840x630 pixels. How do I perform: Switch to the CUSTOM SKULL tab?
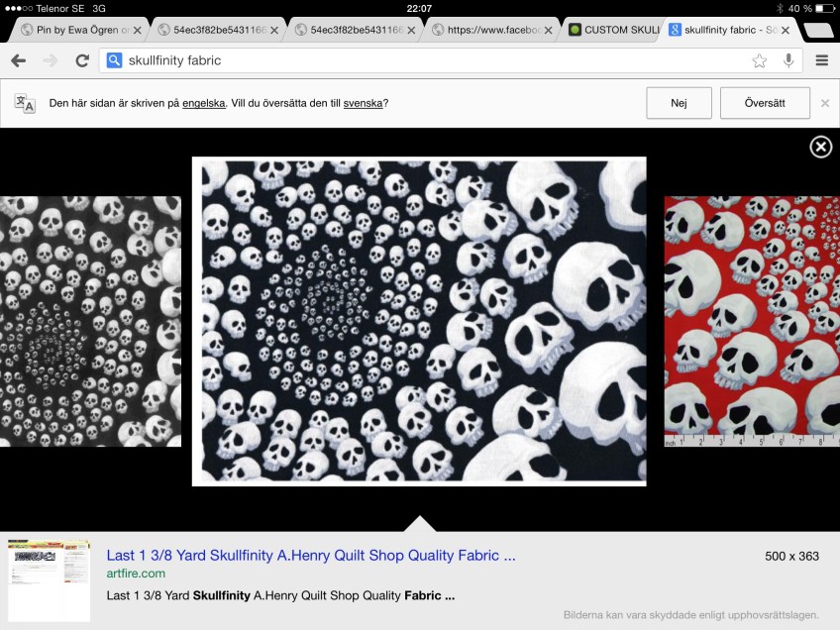click(612, 30)
